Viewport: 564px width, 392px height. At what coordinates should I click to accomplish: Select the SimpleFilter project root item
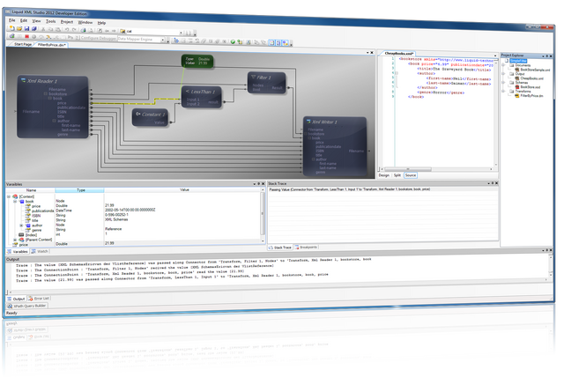point(518,61)
